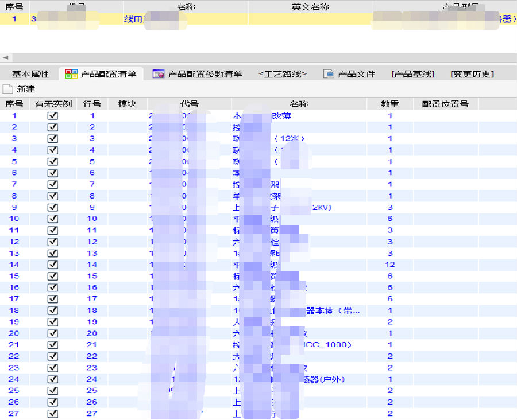The image size is (517, 420).
Task: Sort by the 数量 column header
Action: pyautogui.click(x=390, y=104)
